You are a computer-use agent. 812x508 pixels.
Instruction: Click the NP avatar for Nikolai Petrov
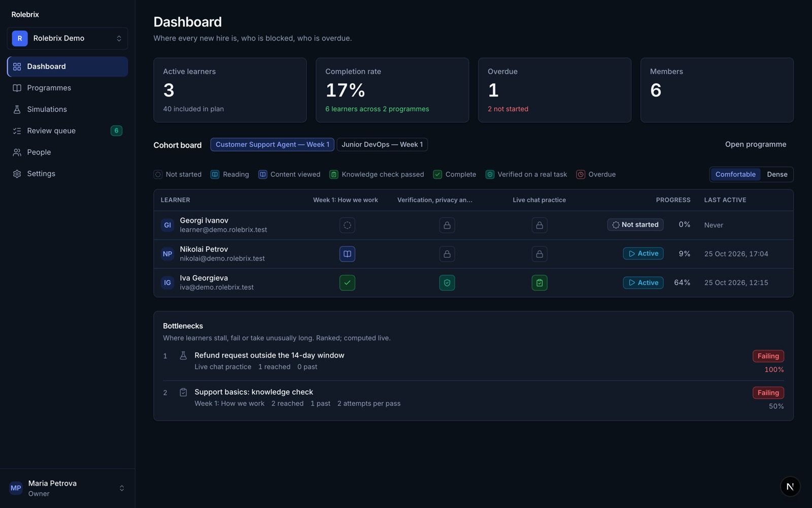pyautogui.click(x=167, y=254)
